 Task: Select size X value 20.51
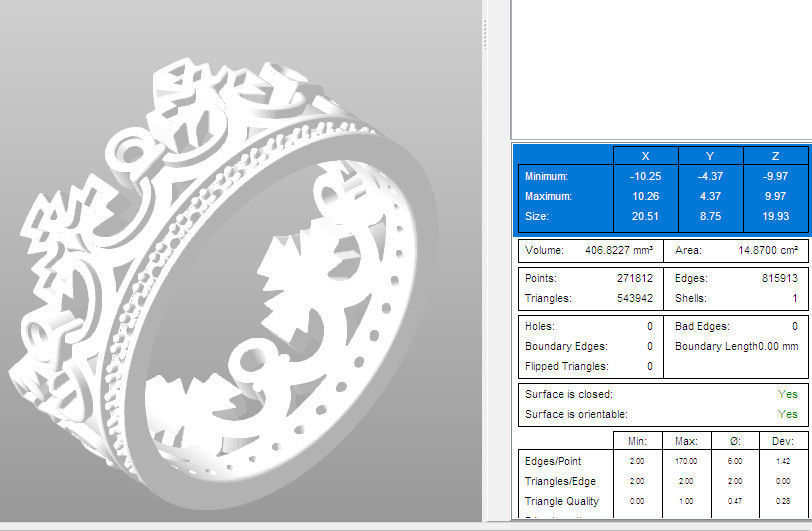[645, 216]
